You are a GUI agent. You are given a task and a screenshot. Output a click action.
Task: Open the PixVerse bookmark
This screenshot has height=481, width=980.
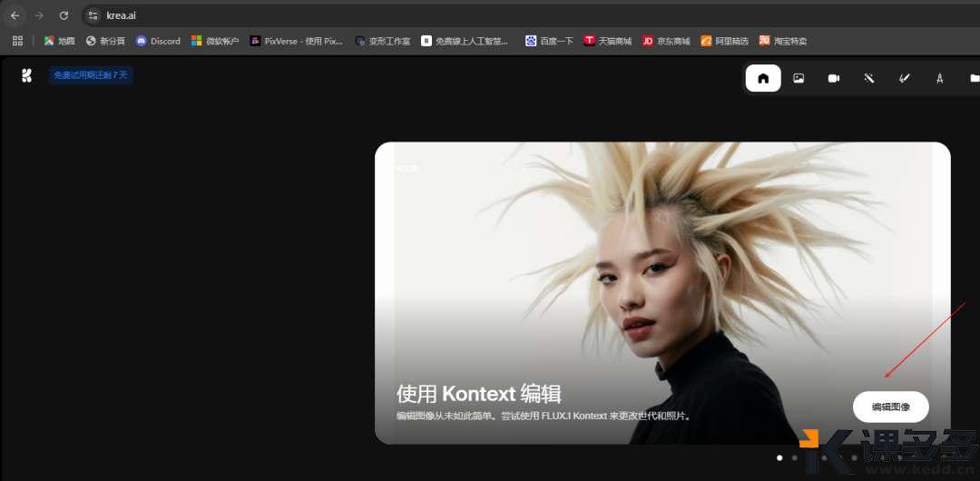(296, 41)
